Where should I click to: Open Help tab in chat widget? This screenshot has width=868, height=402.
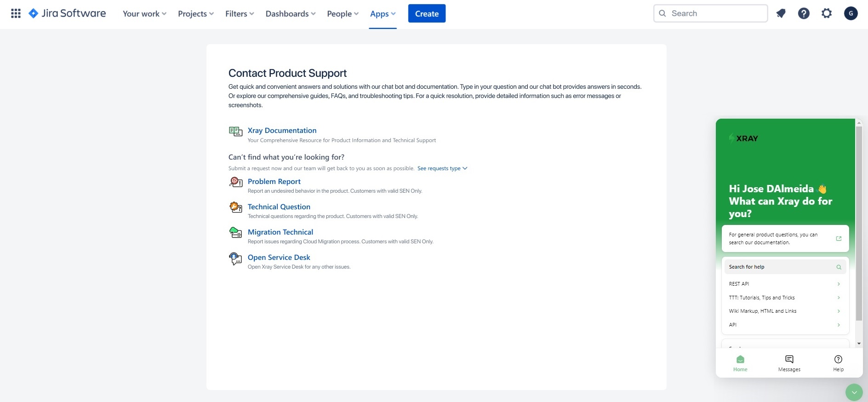coord(838,363)
